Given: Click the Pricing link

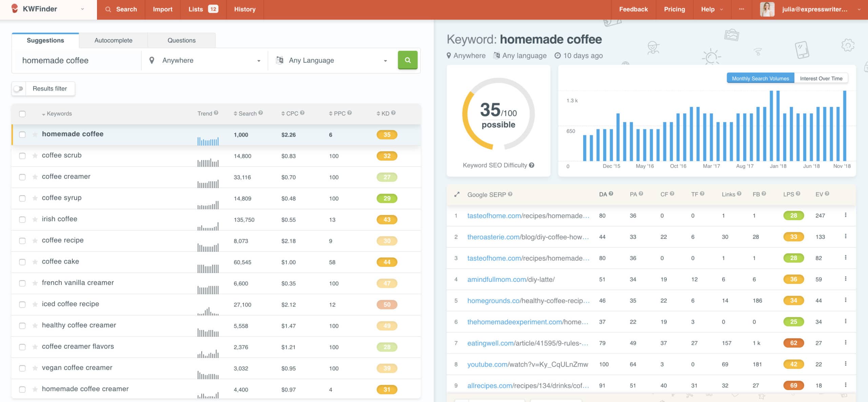Looking at the screenshot, I should point(674,9).
